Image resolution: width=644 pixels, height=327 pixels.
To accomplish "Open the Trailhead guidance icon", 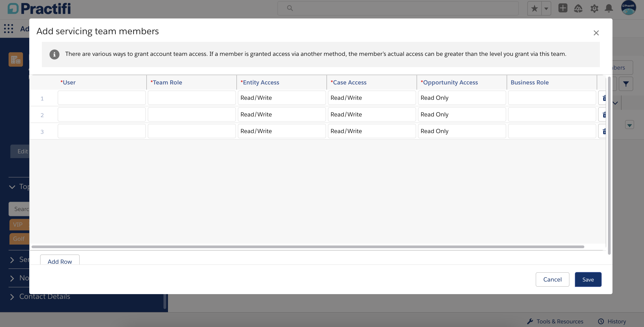I will point(578,9).
